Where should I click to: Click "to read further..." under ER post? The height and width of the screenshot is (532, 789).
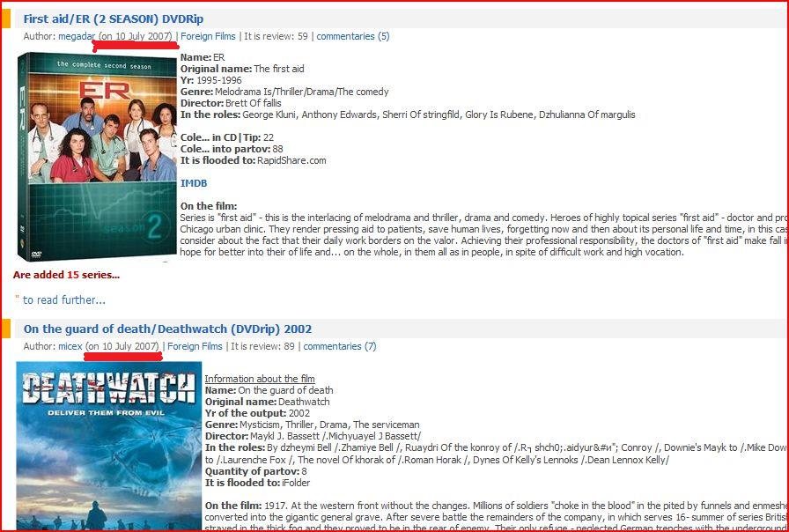click(64, 300)
